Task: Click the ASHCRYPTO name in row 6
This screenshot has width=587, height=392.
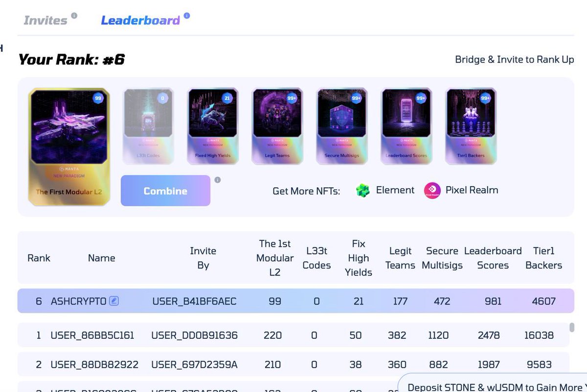Action: point(78,301)
